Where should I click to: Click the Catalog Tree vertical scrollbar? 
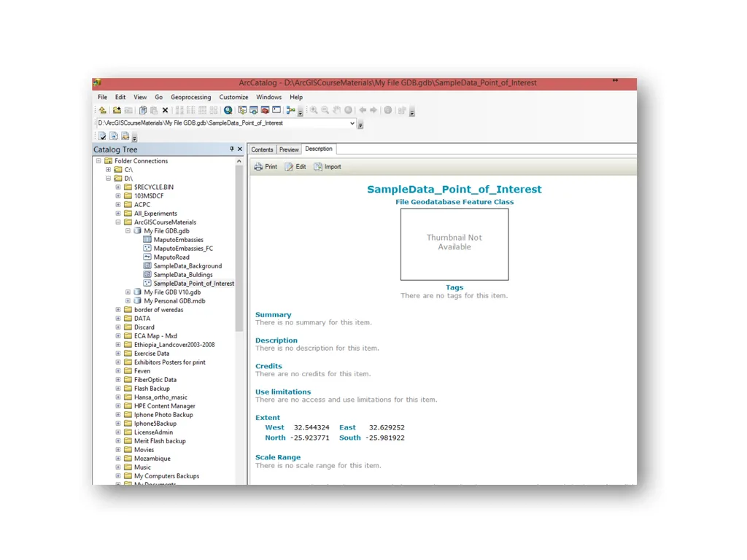click(x=239, y=248)
